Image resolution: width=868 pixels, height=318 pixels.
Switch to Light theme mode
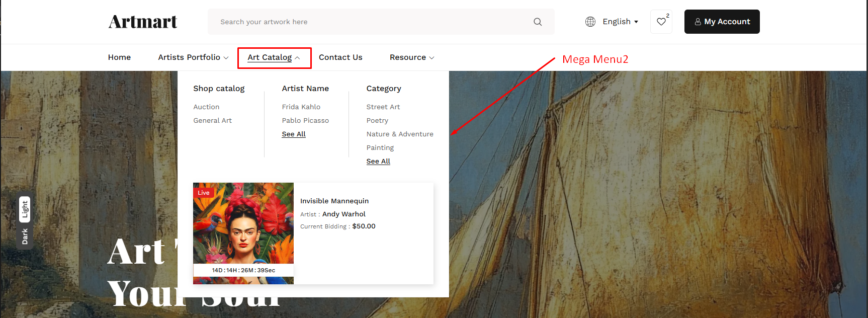tap(25, 209)
